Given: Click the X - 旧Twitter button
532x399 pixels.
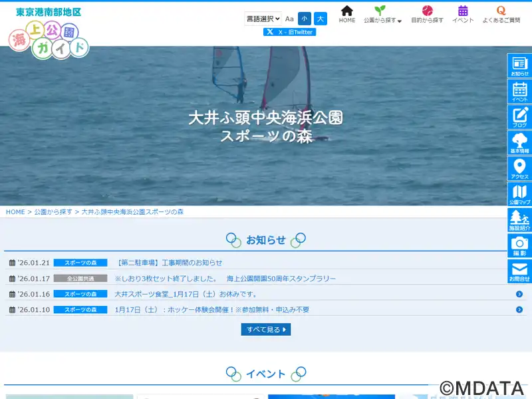Looking at the screenshot, I should click(x=289, y=32).
